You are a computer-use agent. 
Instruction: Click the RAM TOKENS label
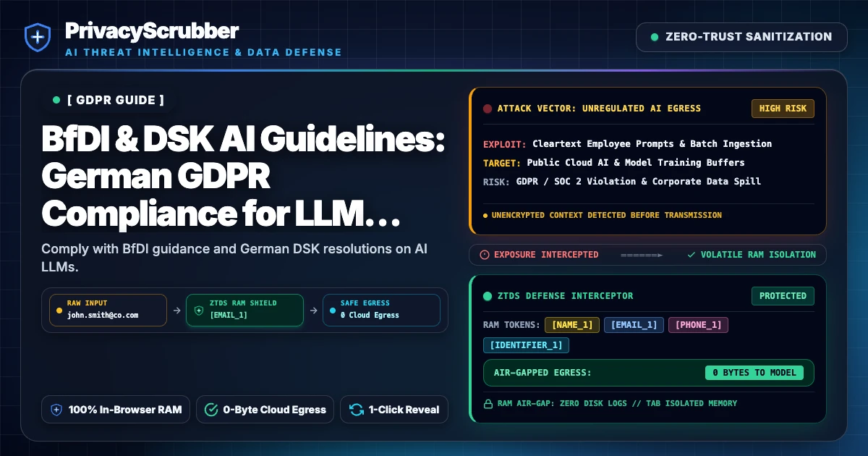click(x=511, y=325)
